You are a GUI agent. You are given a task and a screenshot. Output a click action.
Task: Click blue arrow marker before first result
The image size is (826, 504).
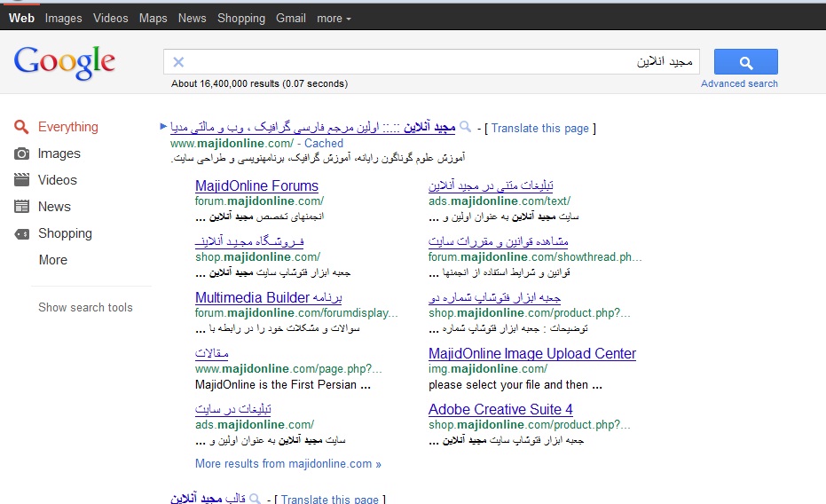coord(163,126)
